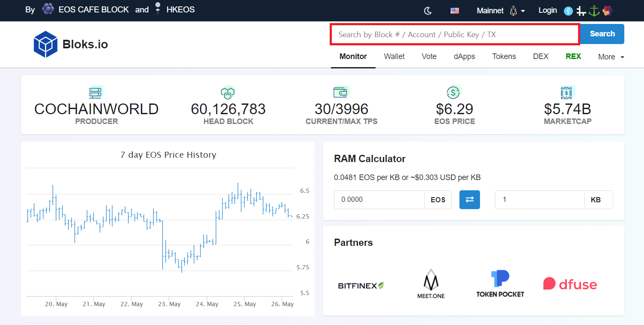Open the MEET.ONE partner logo
This screenshot has height=325, width=644.
click(431, 284)
